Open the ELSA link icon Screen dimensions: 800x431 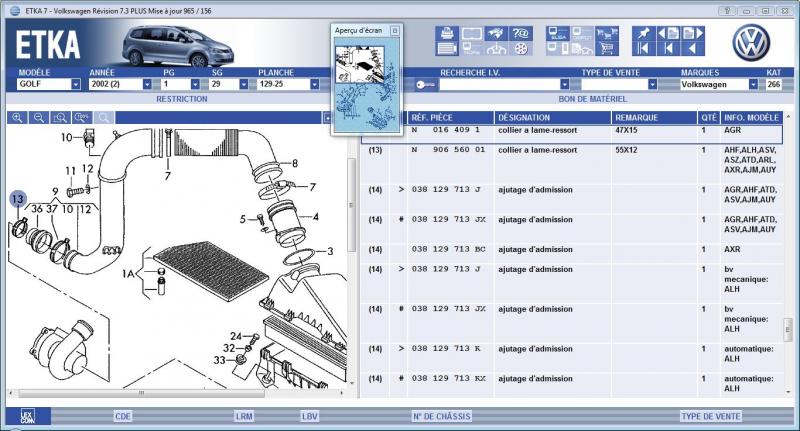557,34
